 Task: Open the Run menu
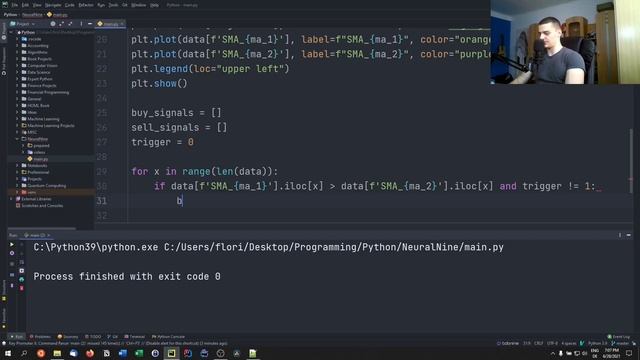tap(101, 5)
